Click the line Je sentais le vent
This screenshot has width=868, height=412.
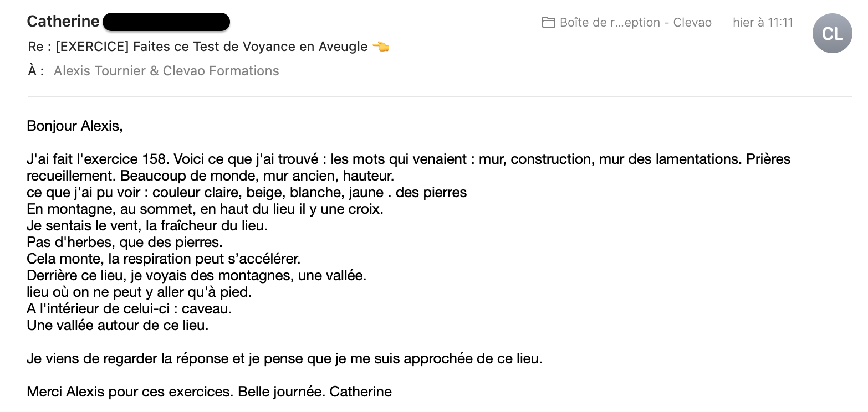147,226
